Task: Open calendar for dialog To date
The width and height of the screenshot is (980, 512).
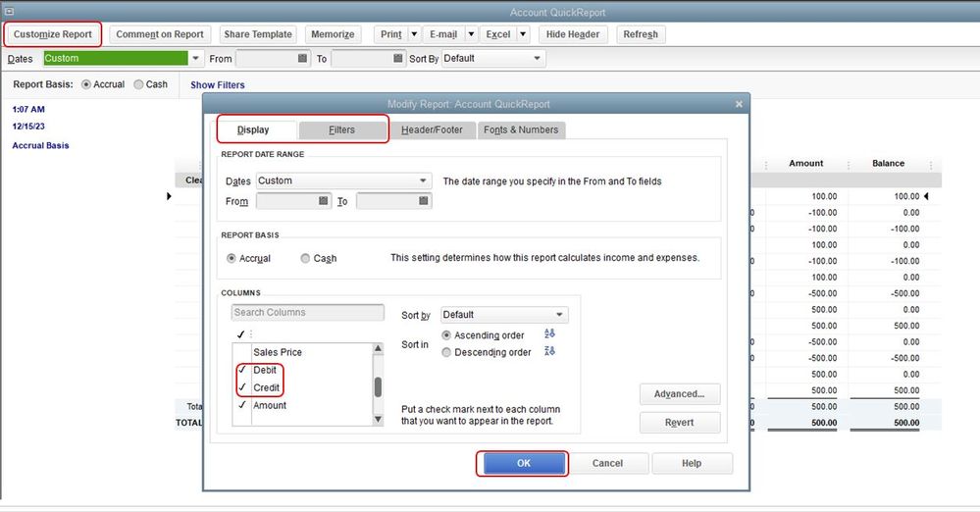Action: pyautogui.click(x=423, y=201)
